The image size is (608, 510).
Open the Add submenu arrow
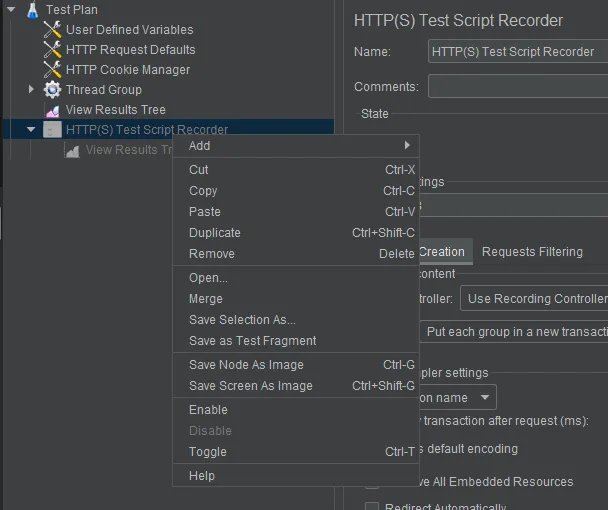(407, 145)
